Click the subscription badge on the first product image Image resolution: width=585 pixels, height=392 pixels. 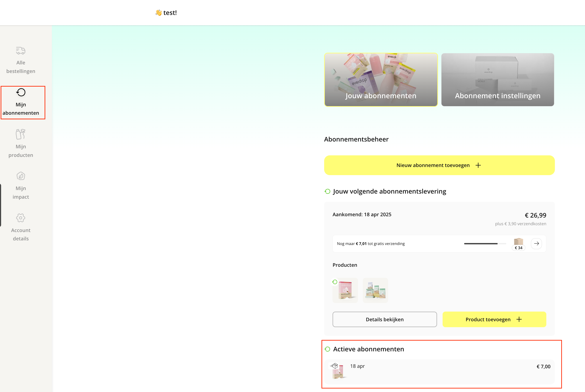pos(335,282)
